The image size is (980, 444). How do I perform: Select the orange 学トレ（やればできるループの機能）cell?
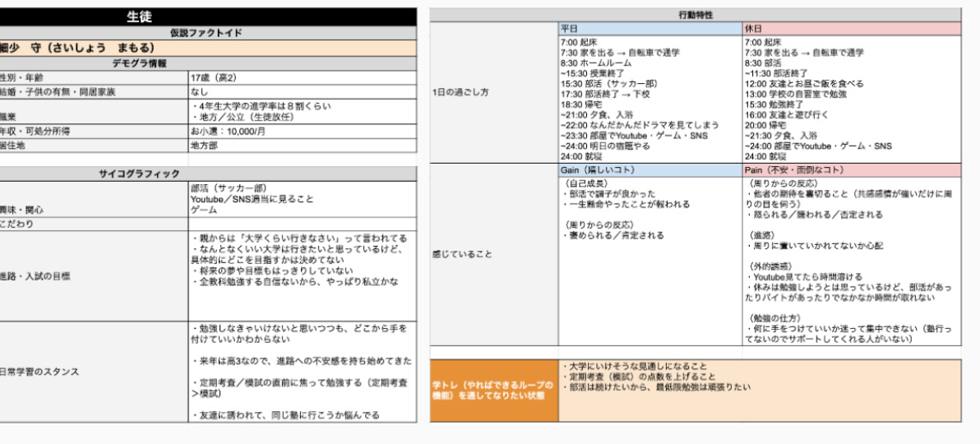[x=494, y=391]
